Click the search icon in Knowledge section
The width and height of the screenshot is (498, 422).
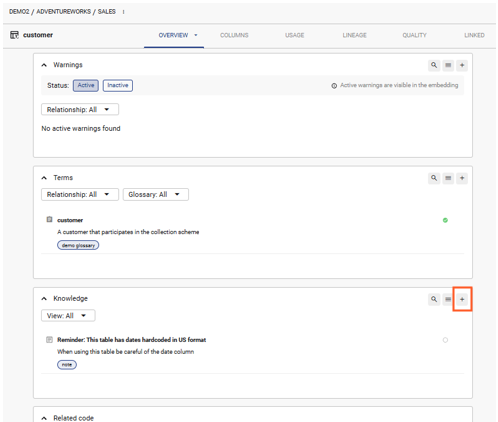pyautogui.click(x=434, y=299)
